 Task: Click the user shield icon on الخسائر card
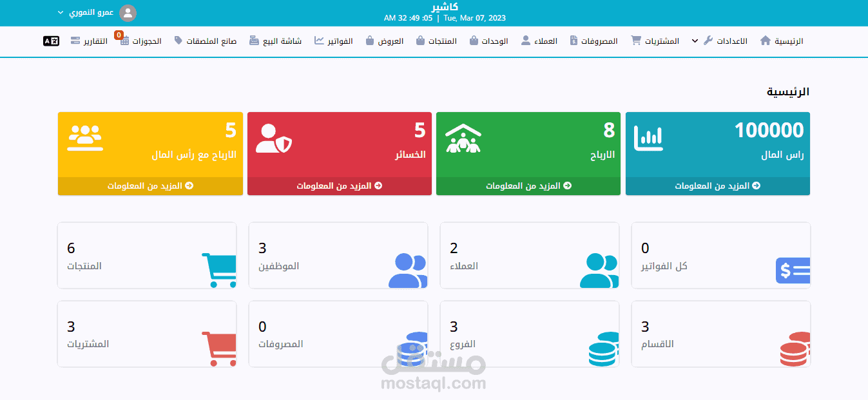[x=274, y=138]
